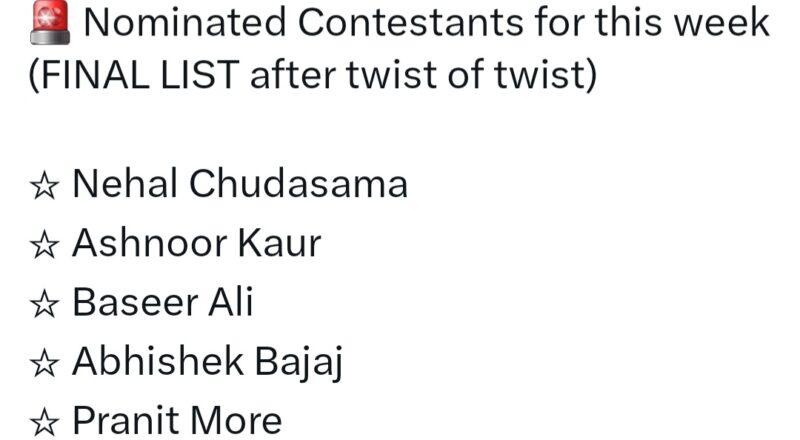Click the word Nominated in heading
The width and height of the screenshot is (800, 440).
pos(185,22)
